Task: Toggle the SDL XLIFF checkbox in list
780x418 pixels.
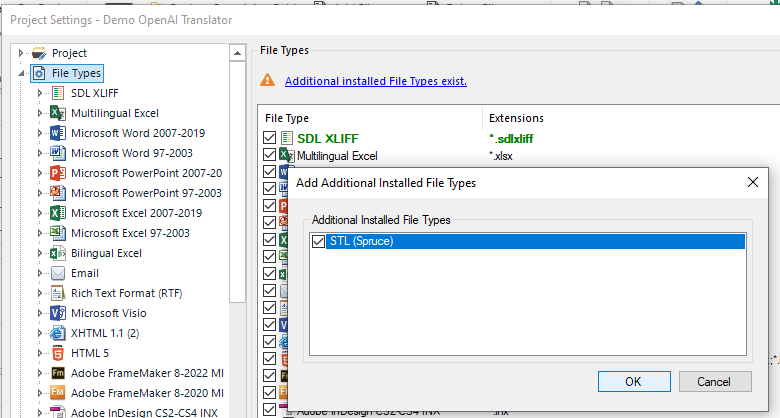Action: [x=270, y=138]
